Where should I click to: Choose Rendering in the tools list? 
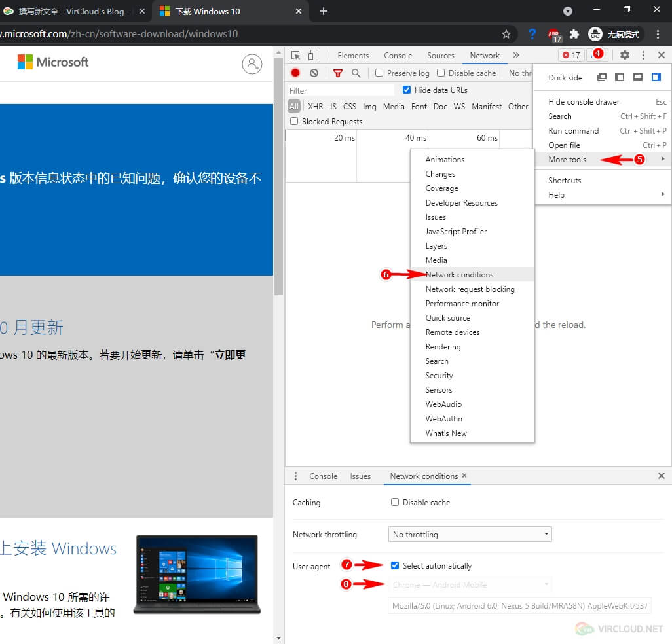click(x=472, y=346)
